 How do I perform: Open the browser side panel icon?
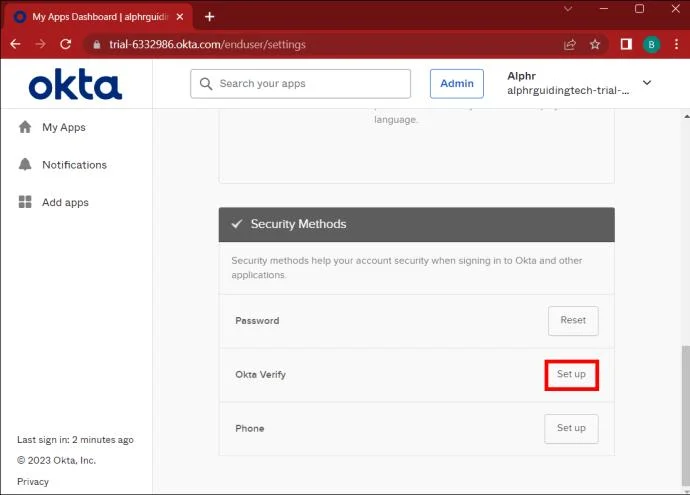pos(626,44)
